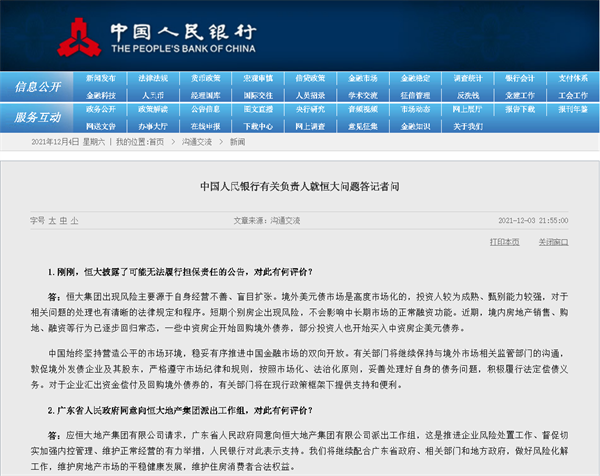Image resolution: width=600 pixels, height=476 pixels.
Task: Select 金融科技 in navigation
Action: pos(101,95)
